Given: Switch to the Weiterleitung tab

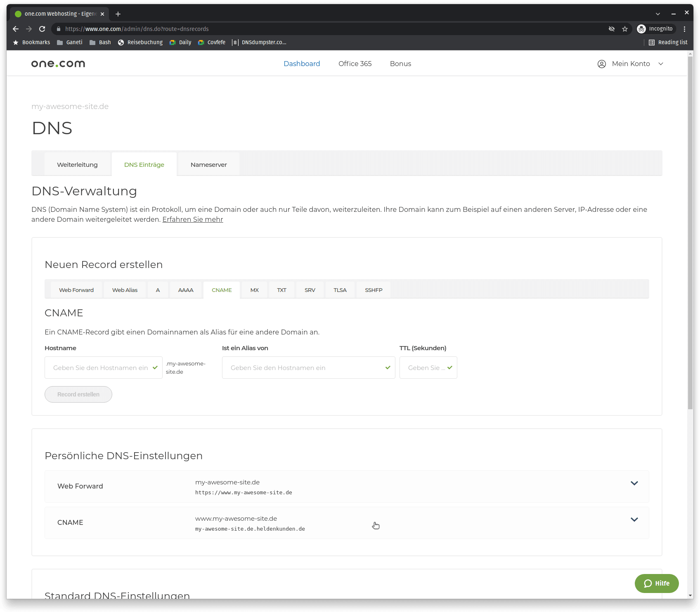Looking at the screenshot, I should (x=78, y=164).
